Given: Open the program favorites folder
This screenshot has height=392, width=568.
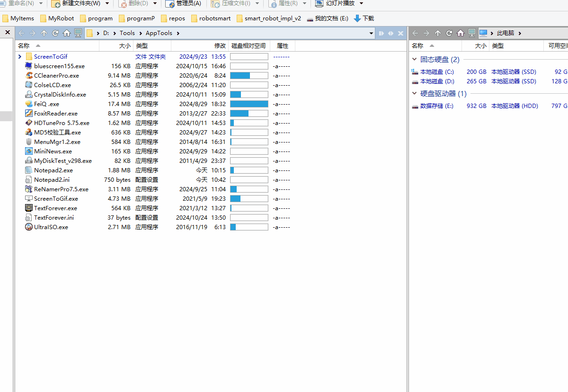Looking at the screenshot, I should pyautogui.click(x=96, y=18).
